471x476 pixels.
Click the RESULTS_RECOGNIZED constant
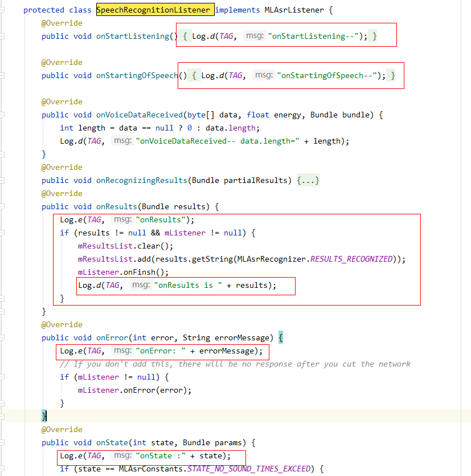[351, 259]
